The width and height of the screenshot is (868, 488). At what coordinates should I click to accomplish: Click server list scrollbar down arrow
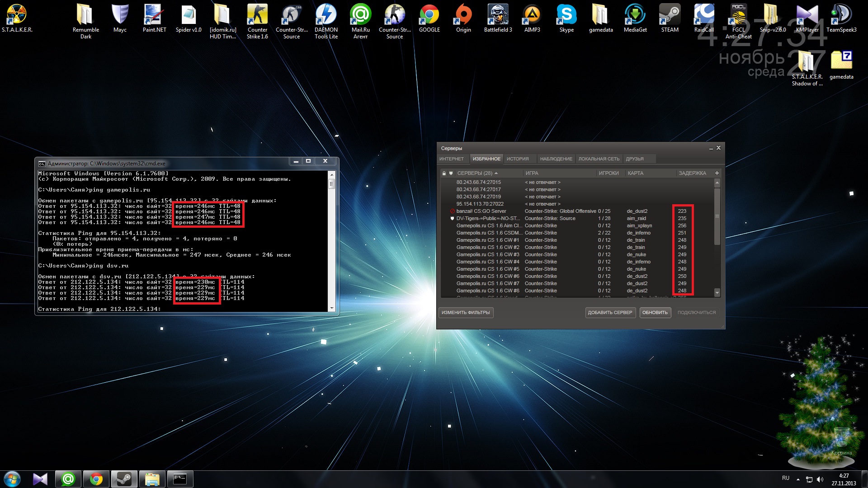pos(717,293)
